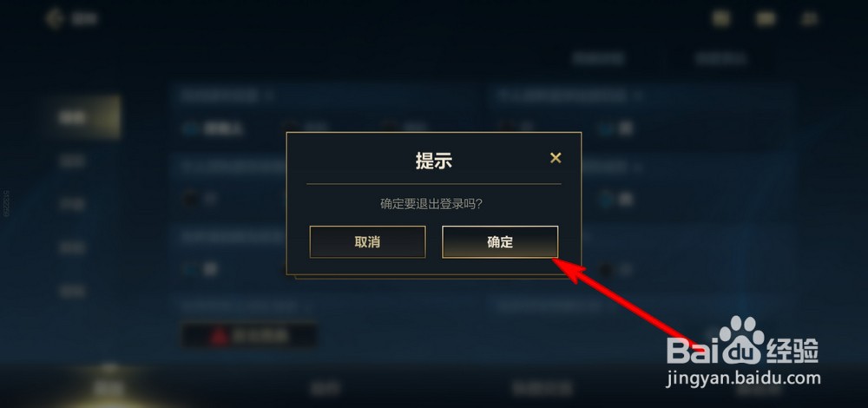Close the 提示 dialog with the X
The width and height of the screenshot is (868, 408).
tap(556, 158)
